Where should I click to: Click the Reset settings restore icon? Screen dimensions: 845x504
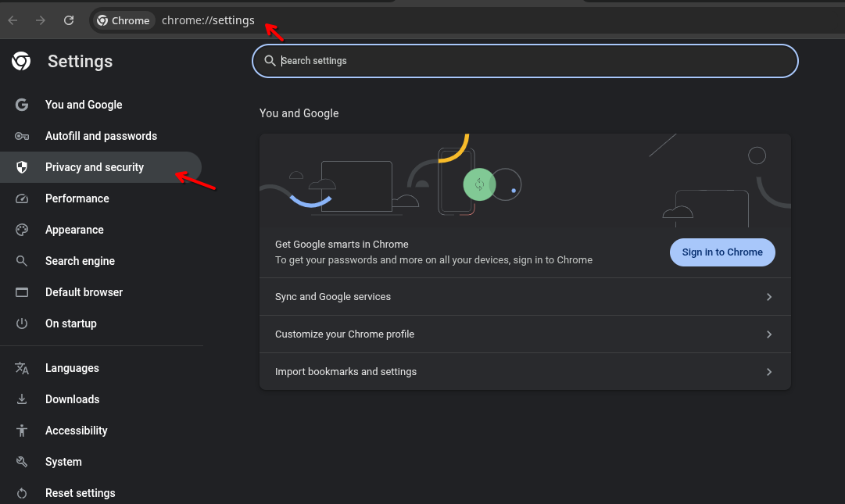(22, 493)
